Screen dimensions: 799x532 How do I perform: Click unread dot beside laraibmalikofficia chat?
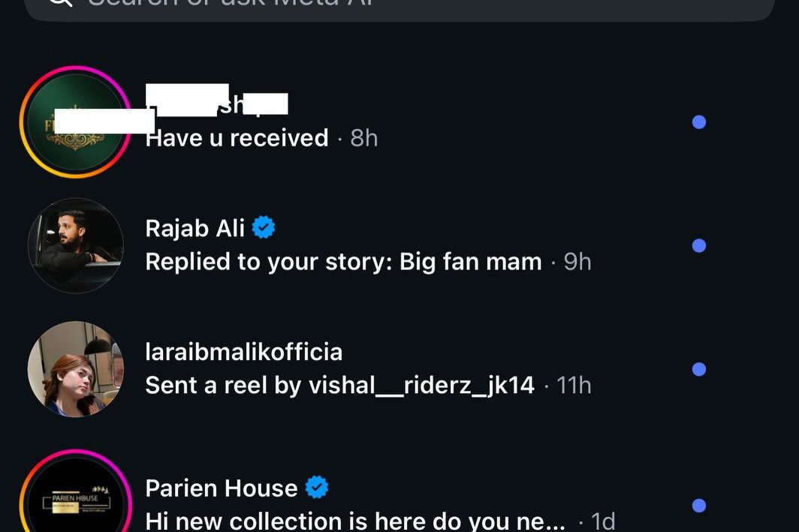point(698,368)
